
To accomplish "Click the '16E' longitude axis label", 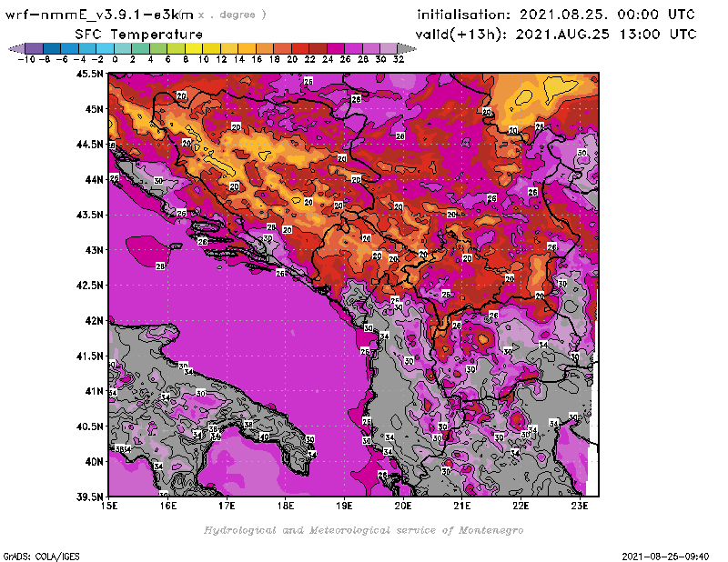I will click(168, 506).
